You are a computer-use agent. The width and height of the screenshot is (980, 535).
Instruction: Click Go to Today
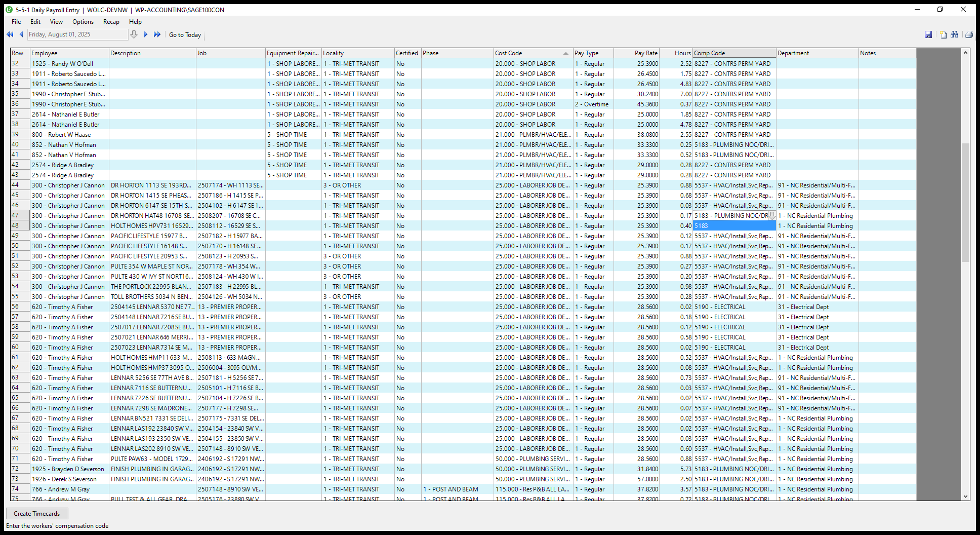(185, 34)
